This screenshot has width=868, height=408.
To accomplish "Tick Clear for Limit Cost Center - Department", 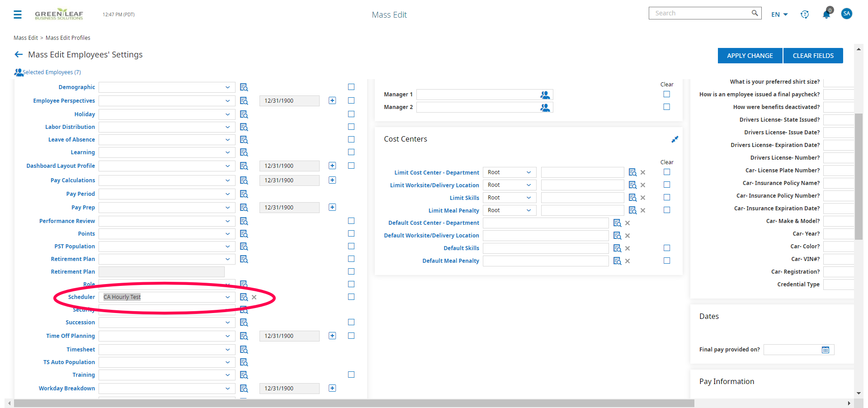I will click(667, 172).
